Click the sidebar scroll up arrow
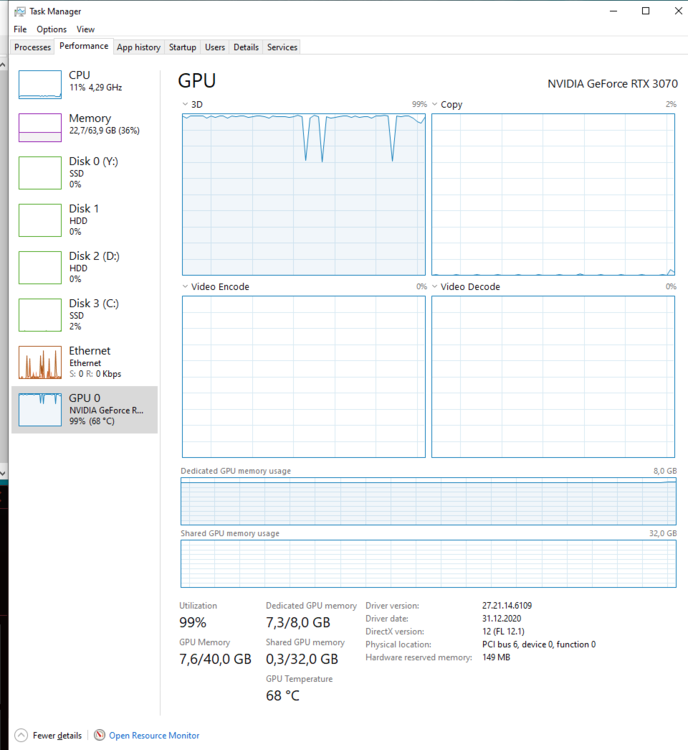The height and width of the screenshot is (750, 688). click(x=3, y=64)
